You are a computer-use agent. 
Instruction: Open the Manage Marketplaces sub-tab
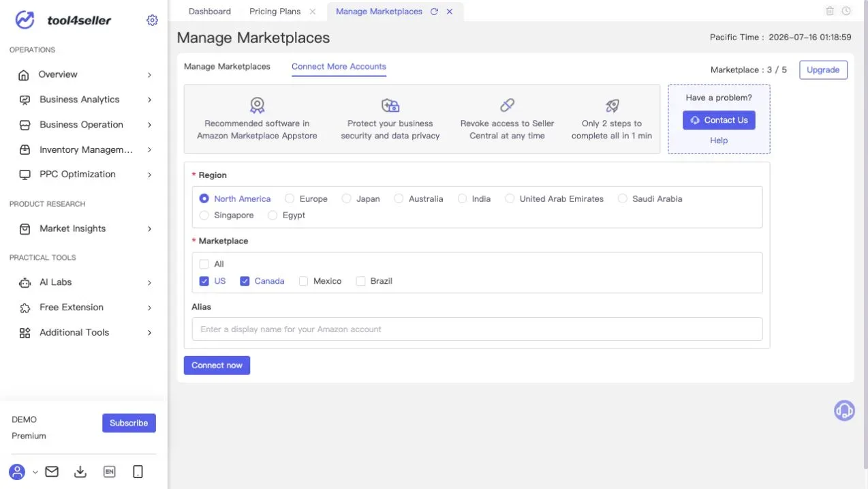(x=227, y=66)
